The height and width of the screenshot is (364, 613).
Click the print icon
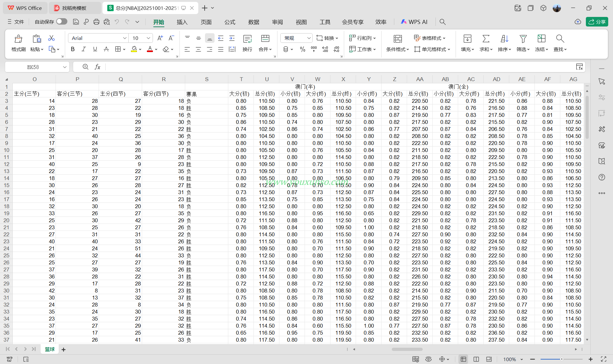point(96,22)
